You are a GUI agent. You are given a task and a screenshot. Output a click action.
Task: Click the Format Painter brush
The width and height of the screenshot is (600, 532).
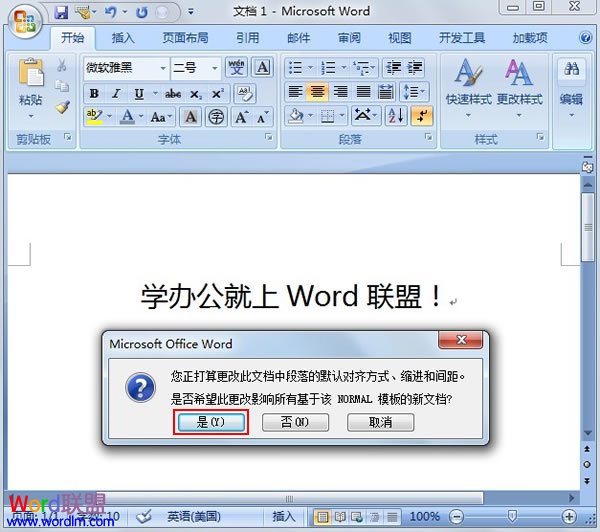click(x=62, y=108)
